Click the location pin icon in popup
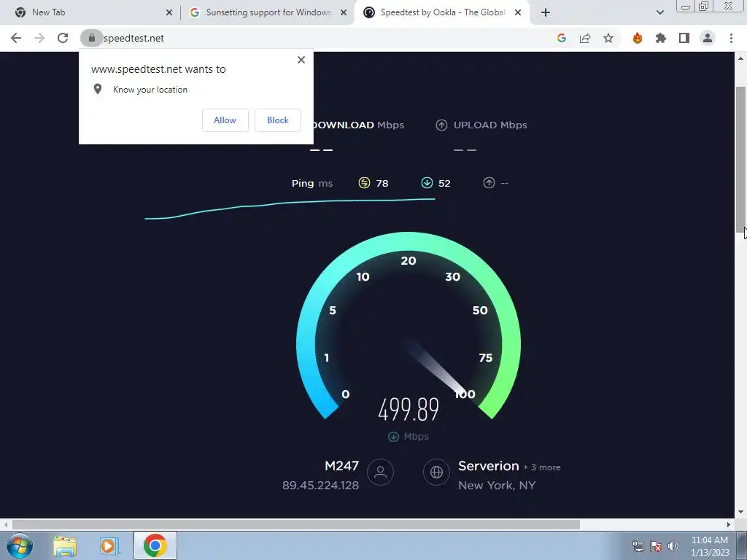The height and width of the screenshot is (560, 747). tap(98, 89)
